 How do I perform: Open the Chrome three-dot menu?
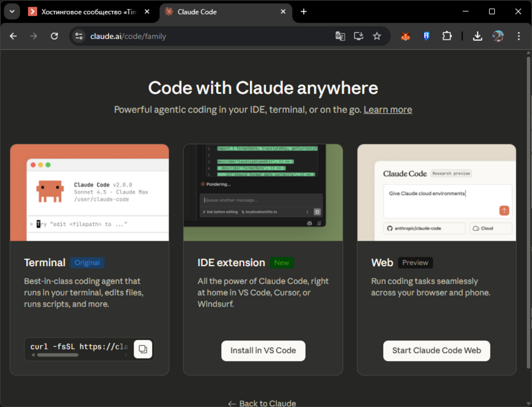point(519,36)
